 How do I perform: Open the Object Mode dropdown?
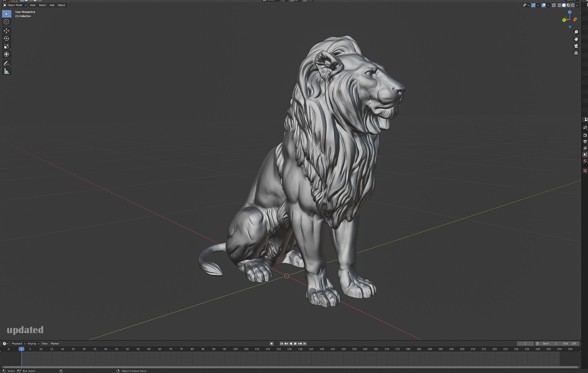coord(15,5)
